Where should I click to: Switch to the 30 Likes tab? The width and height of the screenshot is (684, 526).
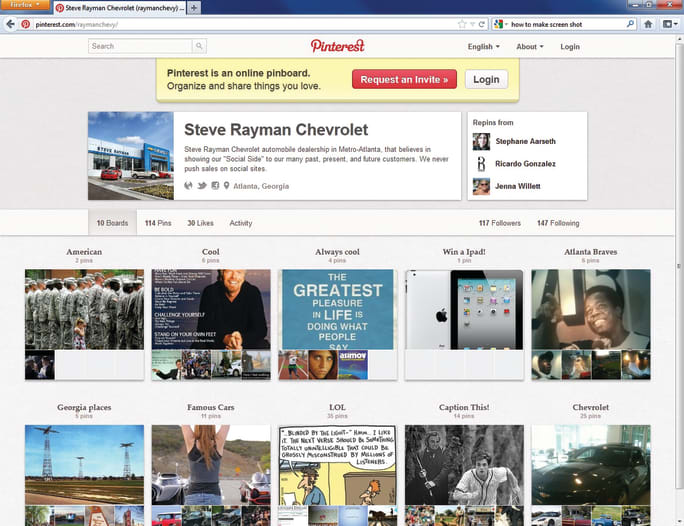tap(200, 223)
